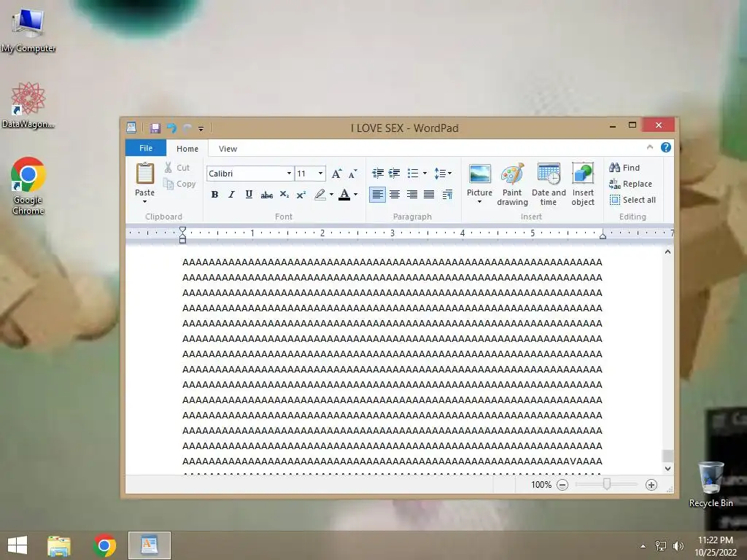The width and height of the screenshot is (747, 560).
Task: Click the vertical scrollbar down arrow
Action: pos(668,469)
